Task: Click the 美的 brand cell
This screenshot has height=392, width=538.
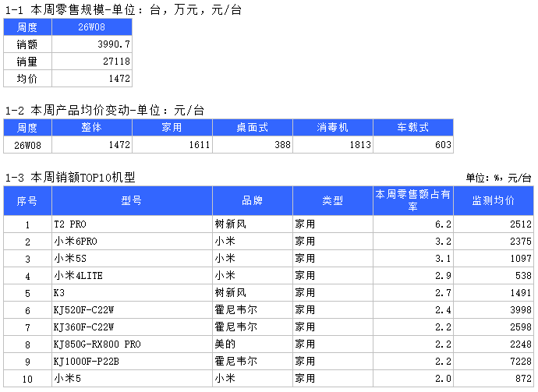Action: point(252,344)
